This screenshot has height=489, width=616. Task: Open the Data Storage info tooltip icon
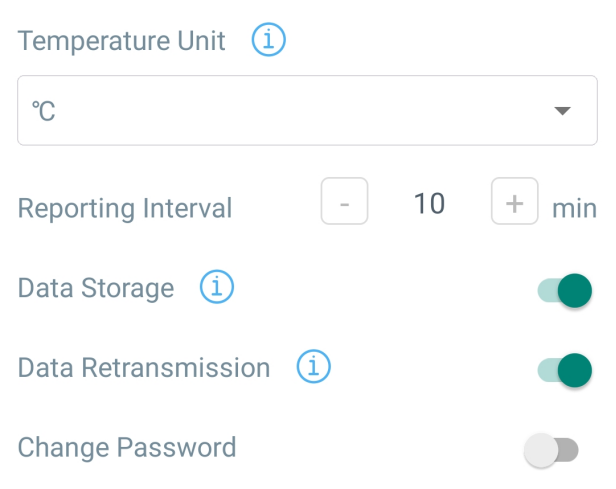[217, 288]
